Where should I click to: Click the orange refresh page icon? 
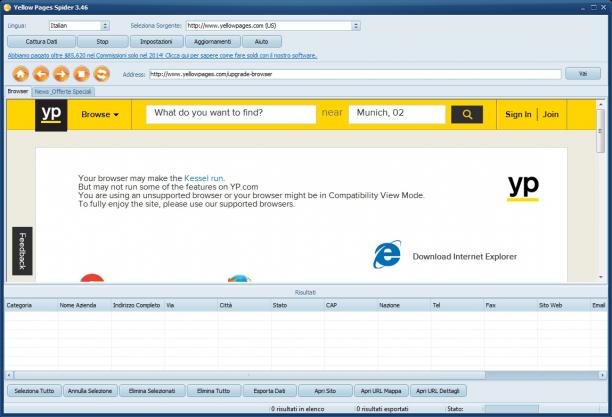click(x=101, y=74)
